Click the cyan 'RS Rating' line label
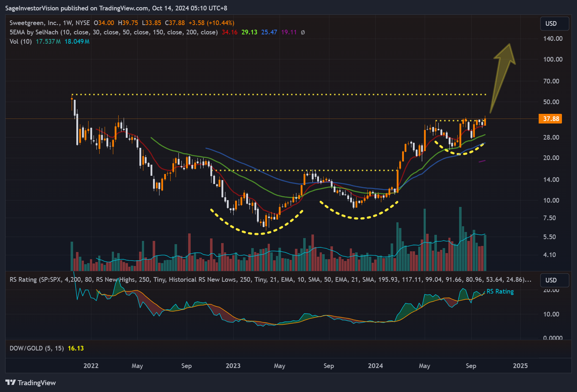Viewport: 577px width, 392px height. click(x=500, y=291)
